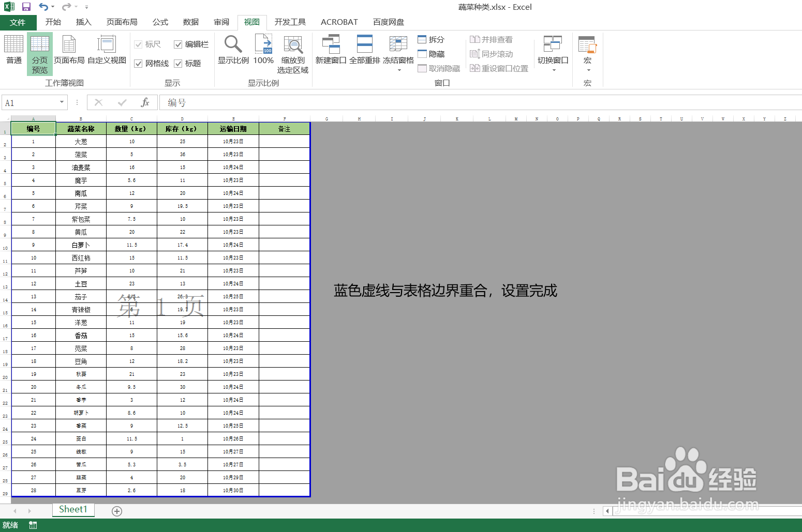This screenshot has height=532, width=802.
Task: Open Page Layout view (页面布局) in workbook views
Action: click(69, 50)
